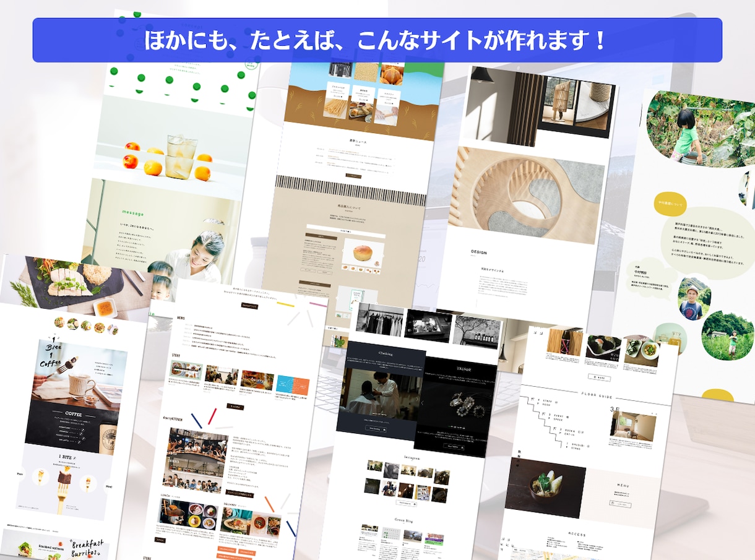Open the 3F room interior photo

coord(633,426)
